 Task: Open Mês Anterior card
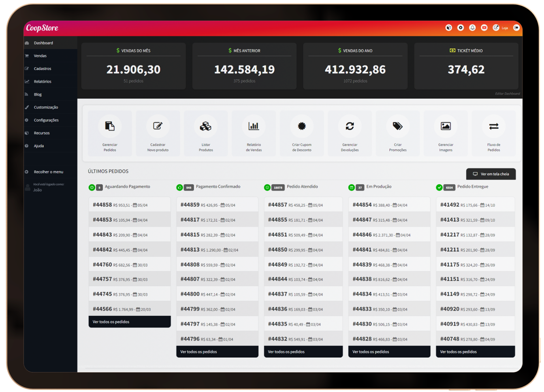point(244,66)
